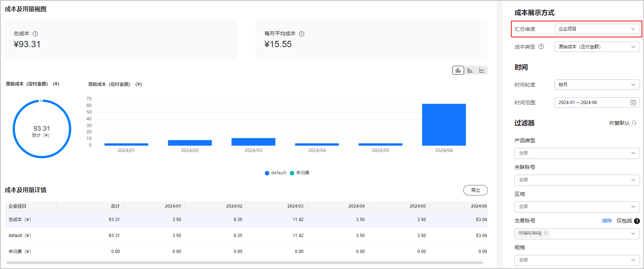Click the restore icon beside 恢复默认
644x269 pixels.
pyautogui.click(x=634, y=123)
